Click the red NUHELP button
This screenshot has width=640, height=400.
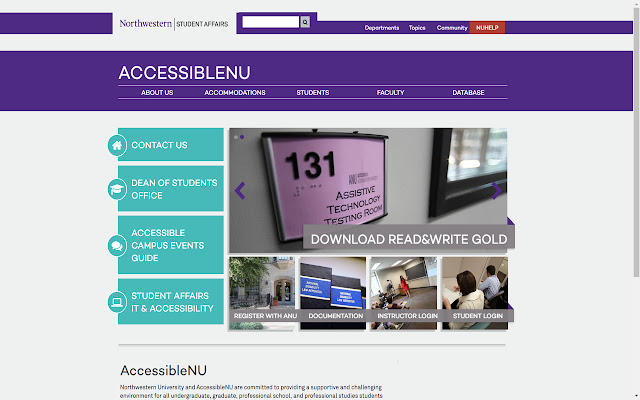click(487, 27)
